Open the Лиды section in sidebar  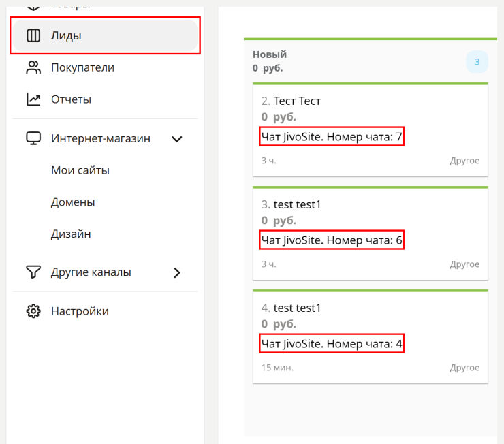(105, 35)
